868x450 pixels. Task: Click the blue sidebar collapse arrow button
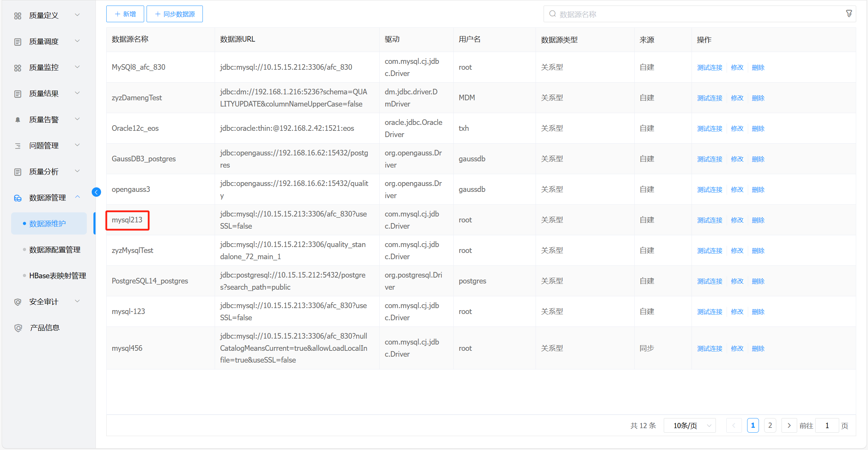[x=96, y=192]
